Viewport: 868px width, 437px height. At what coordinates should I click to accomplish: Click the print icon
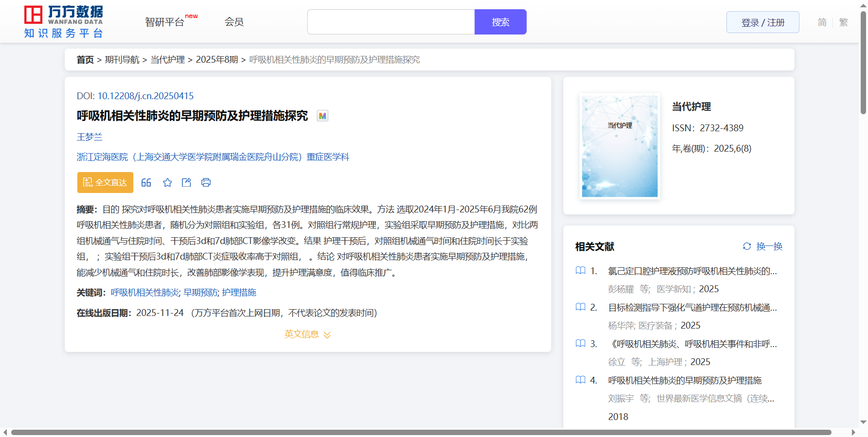pyautogui.click(x=206, y=183)
